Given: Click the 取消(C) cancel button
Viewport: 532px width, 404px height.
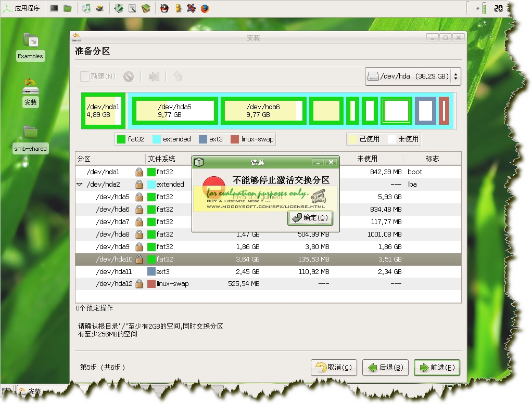Looking at the screenshot, I should pos(334,368).
